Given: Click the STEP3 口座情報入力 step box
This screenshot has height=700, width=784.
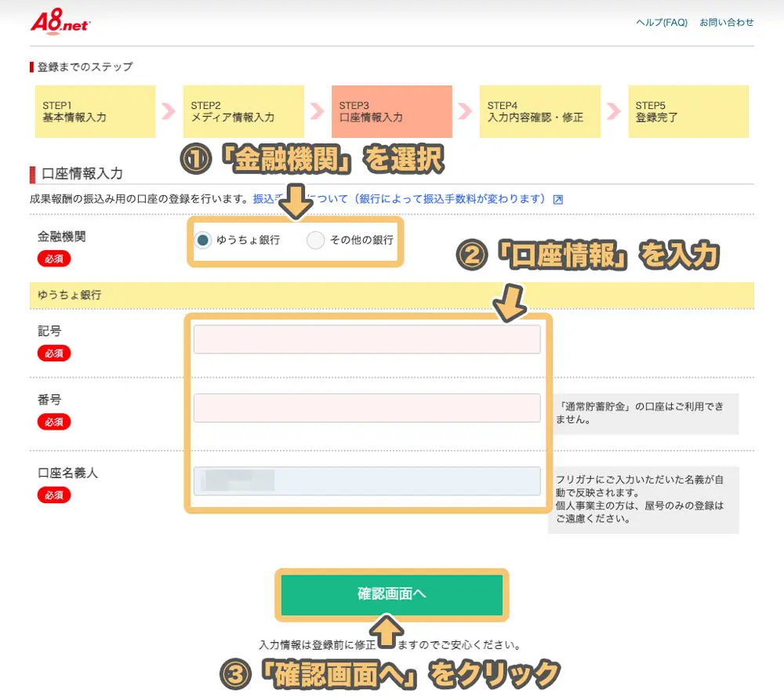Looking at the screenshot, I should click(x=392, y=111).
